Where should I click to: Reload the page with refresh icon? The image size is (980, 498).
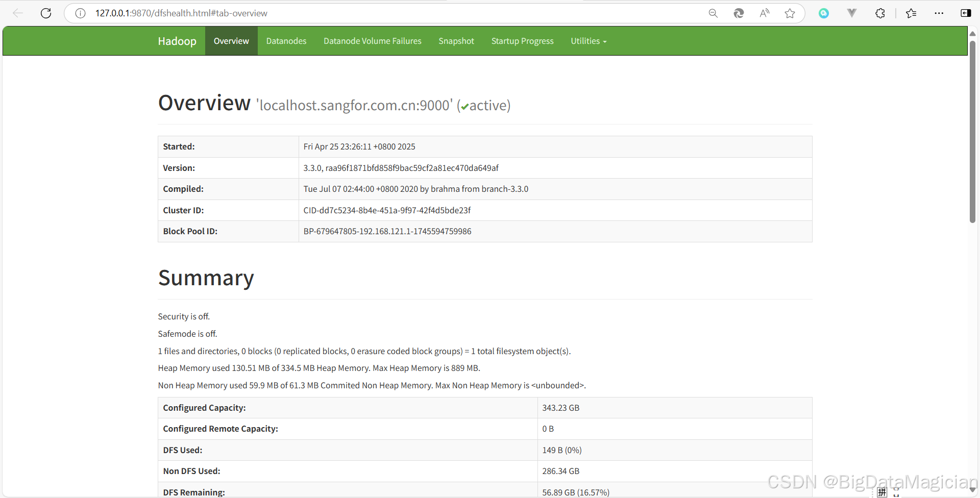coord(46,13)
